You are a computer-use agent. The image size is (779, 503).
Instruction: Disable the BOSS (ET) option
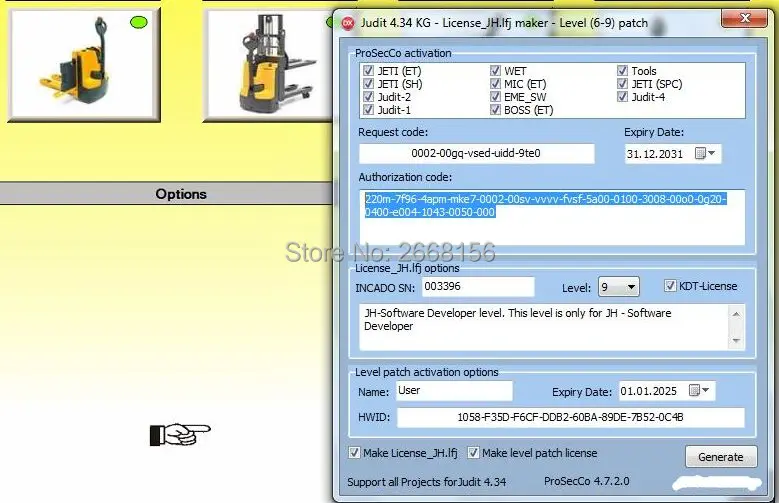[495, 109]
